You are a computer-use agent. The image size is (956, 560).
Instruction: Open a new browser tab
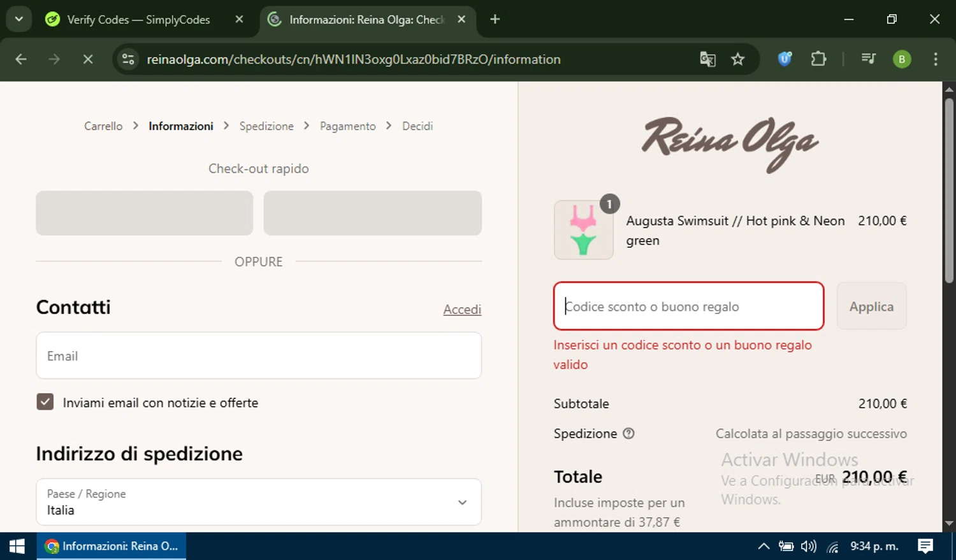tap(495, 19)
